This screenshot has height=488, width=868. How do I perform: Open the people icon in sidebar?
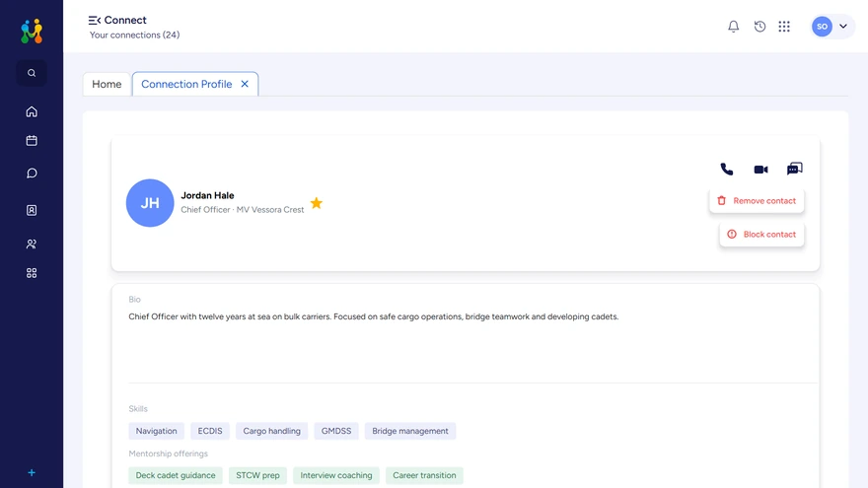click(x=32, y=244)
